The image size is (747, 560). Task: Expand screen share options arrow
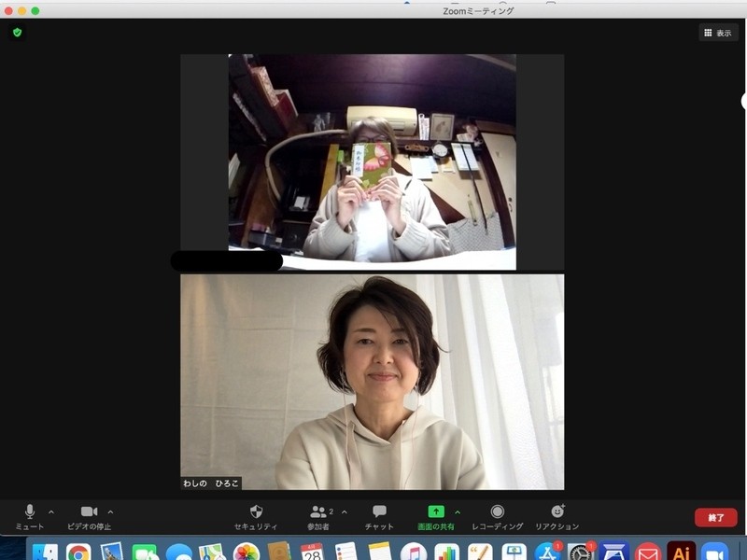(x=458, y=511)
